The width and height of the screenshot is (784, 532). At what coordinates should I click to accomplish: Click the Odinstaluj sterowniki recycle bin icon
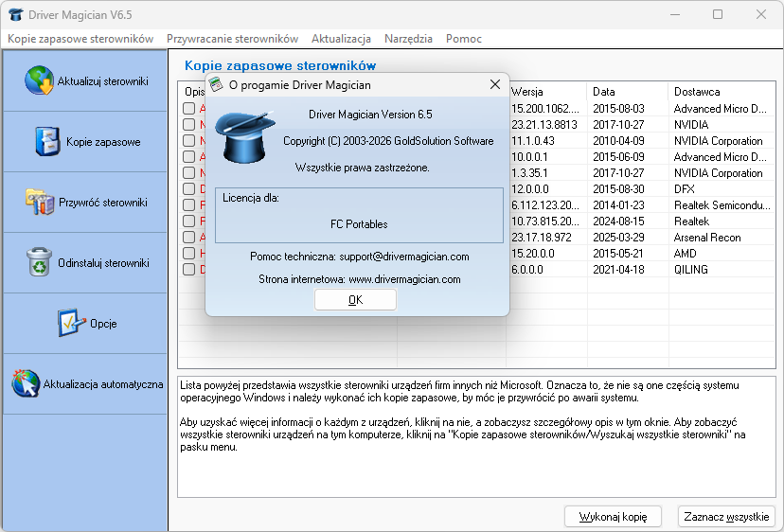(x=40, y=262)
